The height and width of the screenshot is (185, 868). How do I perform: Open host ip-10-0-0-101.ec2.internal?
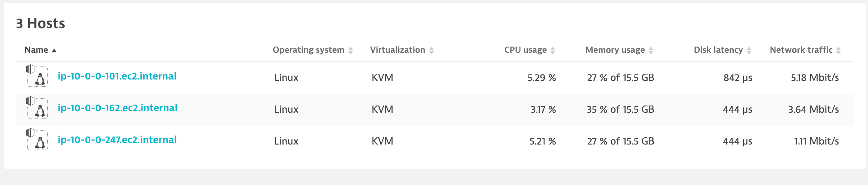coord(117,76)
